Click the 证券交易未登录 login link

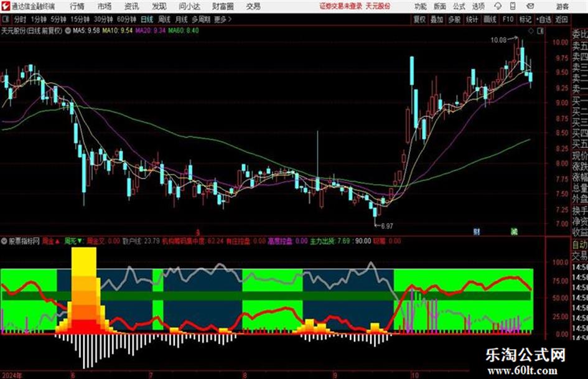(341, 6)
